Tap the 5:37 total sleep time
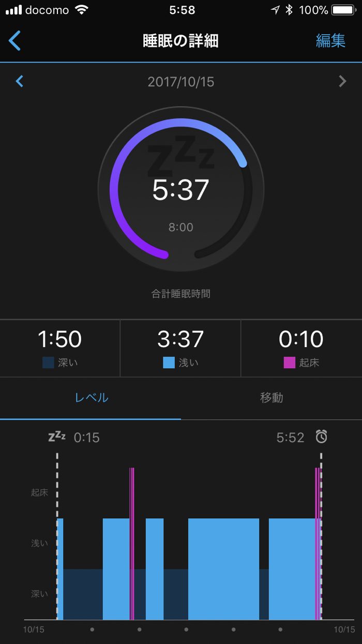 180,190
